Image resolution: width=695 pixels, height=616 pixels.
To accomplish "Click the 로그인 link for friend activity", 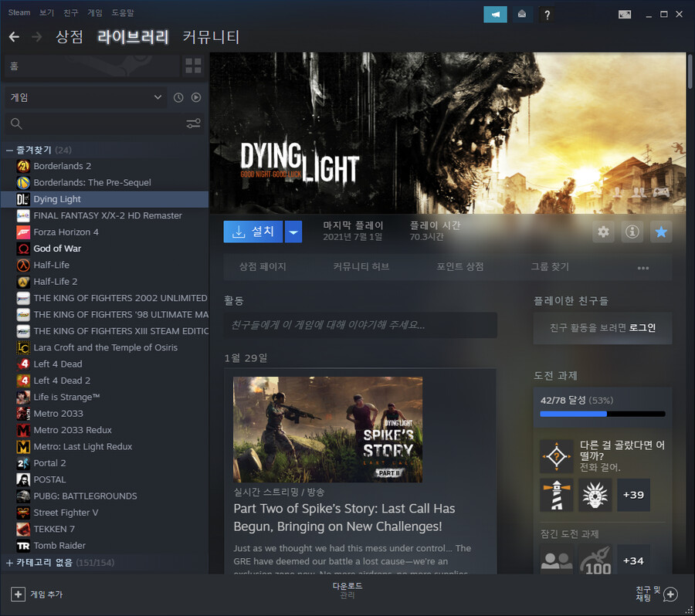I will pyautogui.click(x=641, y=327).
